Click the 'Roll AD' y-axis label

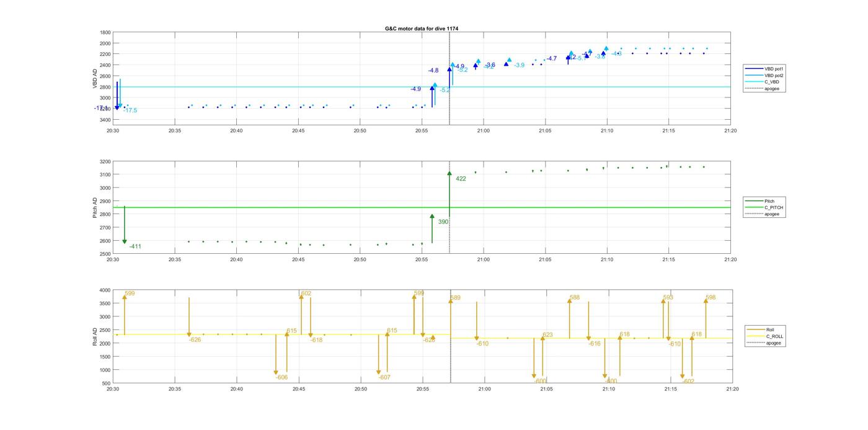95,336
